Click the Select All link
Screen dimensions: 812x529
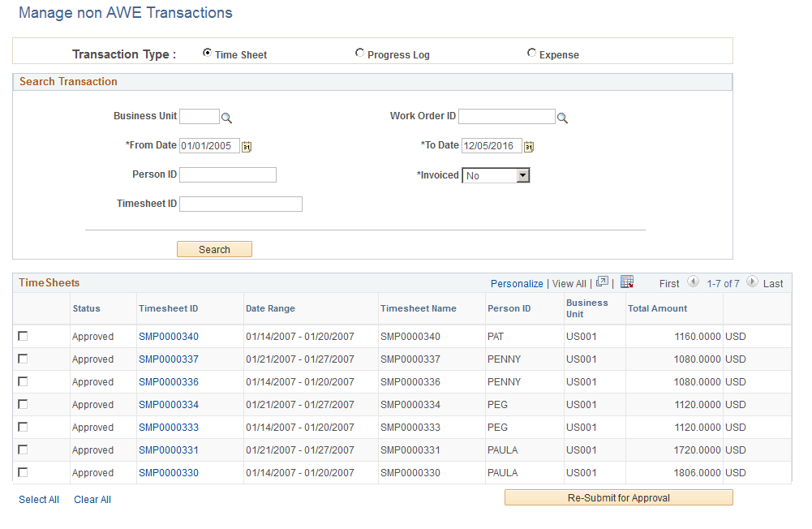point(38,499)
